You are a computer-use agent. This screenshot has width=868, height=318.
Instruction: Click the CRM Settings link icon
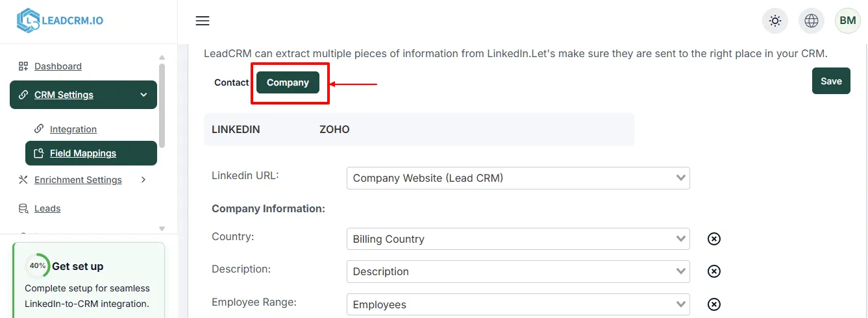[x=23, y=95]
